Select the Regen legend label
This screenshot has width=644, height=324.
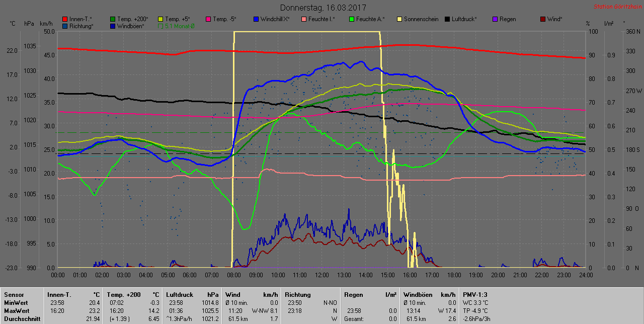pos(508,19)
